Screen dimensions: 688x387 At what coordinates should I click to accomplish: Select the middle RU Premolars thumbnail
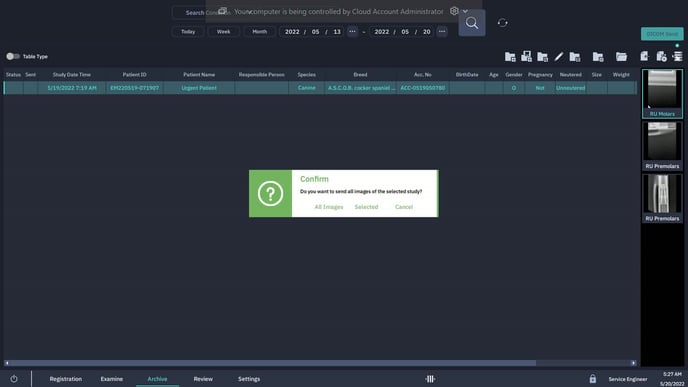click(x=662, y=146)
